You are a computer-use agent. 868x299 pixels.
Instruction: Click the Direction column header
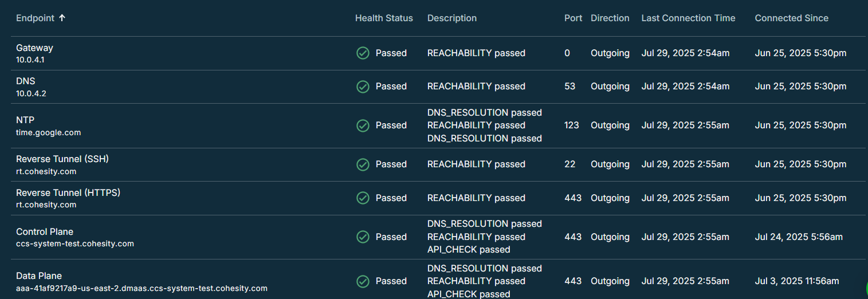pos(610,18)
